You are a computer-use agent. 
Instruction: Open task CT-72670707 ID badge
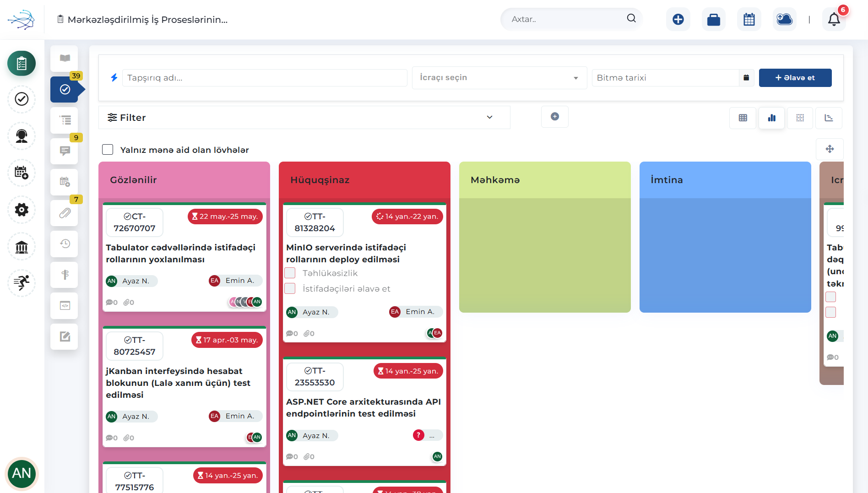[x=135, y=222]
